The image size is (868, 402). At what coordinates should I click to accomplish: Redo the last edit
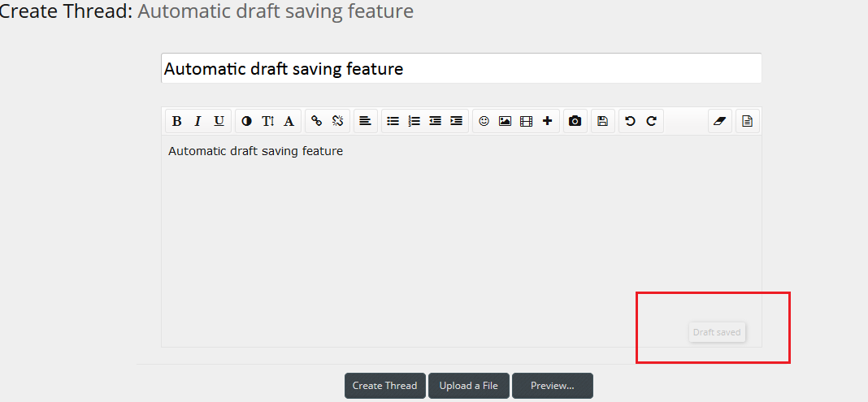coord(652,121)
